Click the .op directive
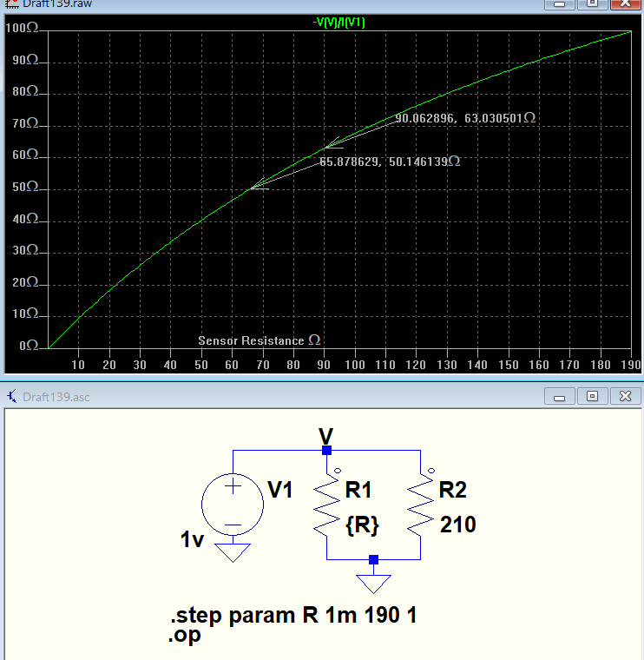644x660 pixels. pos(184,635)
